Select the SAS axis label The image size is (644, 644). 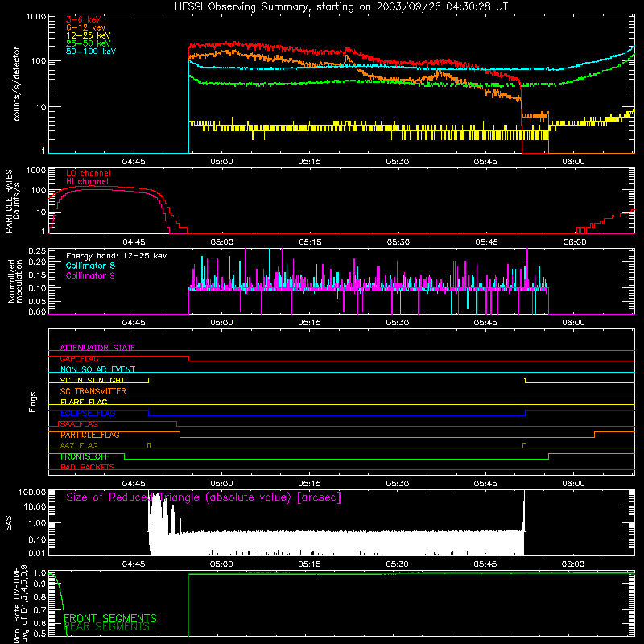tap(8, 523)
